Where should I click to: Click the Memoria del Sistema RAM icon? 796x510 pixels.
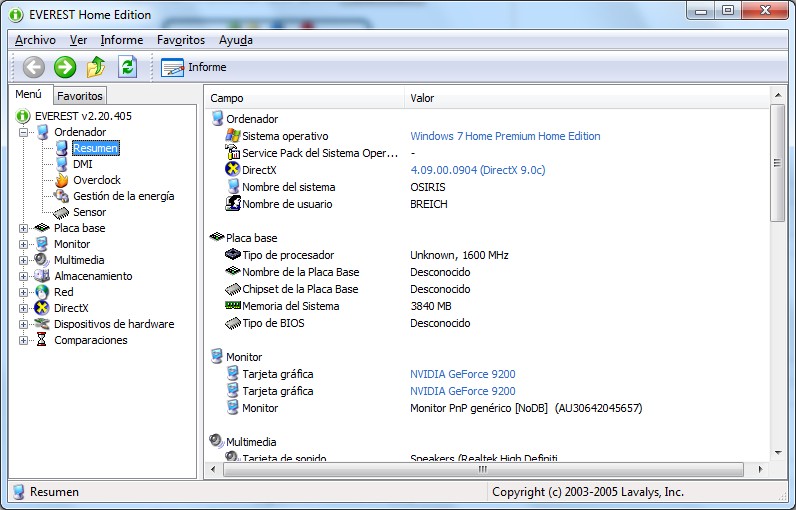233,305
